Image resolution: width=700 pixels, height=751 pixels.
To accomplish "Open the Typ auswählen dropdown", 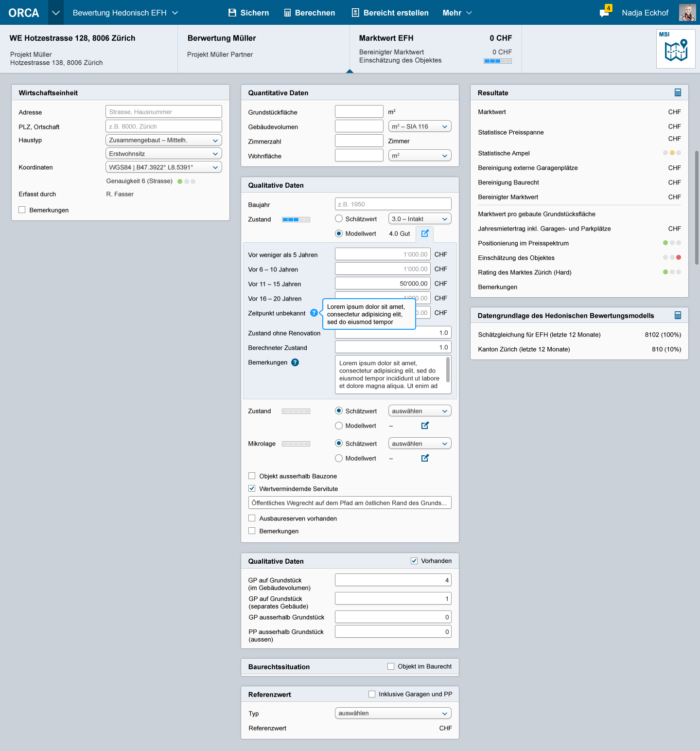I will [393, 713].
